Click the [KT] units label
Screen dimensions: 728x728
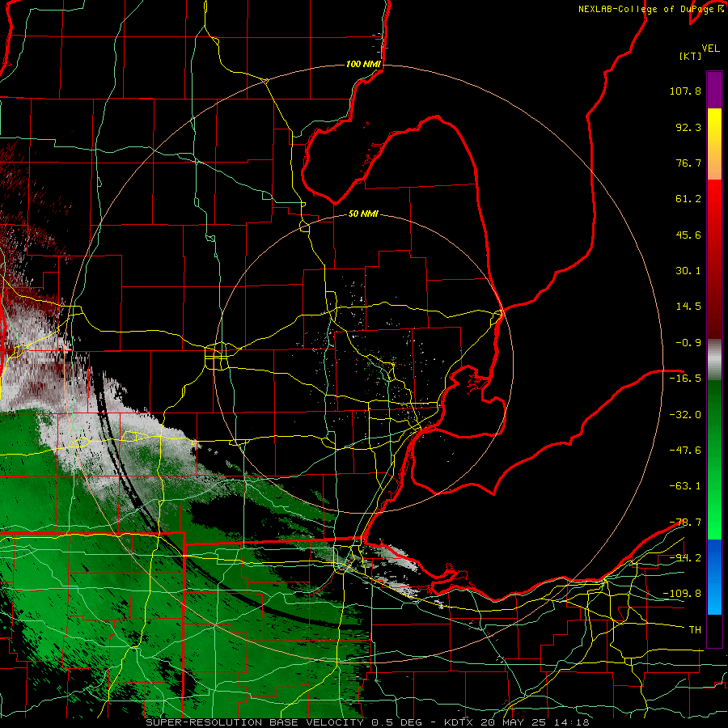(690, 56)
